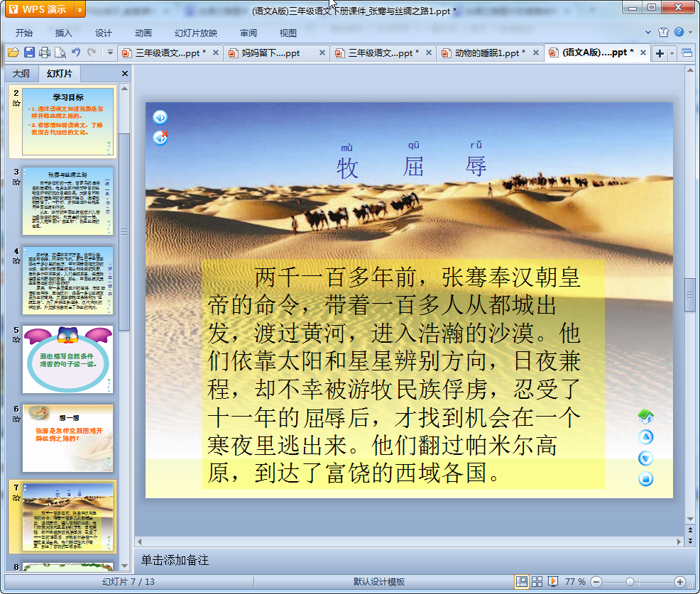Switch to normal view in the status bar
This screenshot has height=594, width=700.
pyautogui.click(x=522, y=582)
